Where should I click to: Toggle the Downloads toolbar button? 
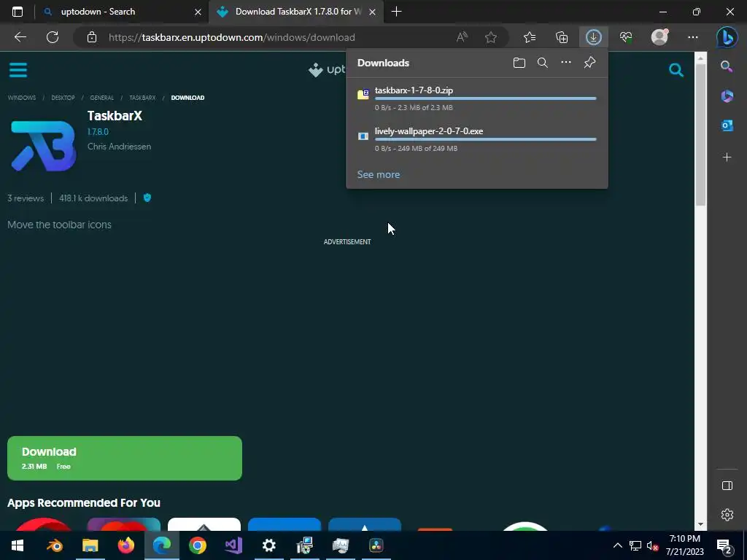tap(594, 37)
